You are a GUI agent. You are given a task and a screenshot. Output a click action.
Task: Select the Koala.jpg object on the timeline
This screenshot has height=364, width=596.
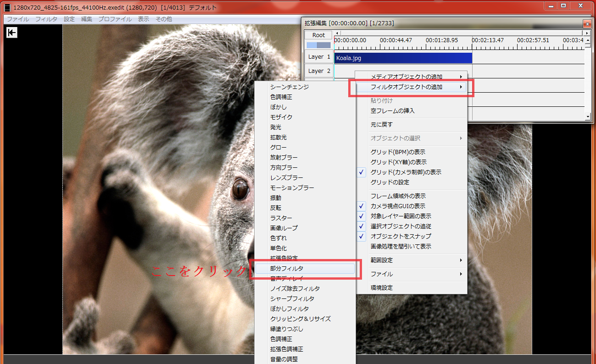click(403, 58)
